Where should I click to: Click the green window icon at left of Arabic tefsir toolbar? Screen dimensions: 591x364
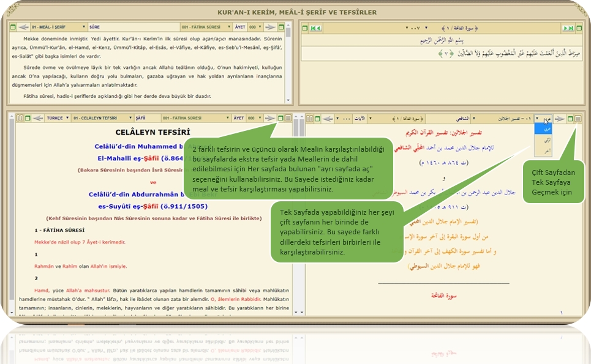pyautogui.click(x=317, y=119)
